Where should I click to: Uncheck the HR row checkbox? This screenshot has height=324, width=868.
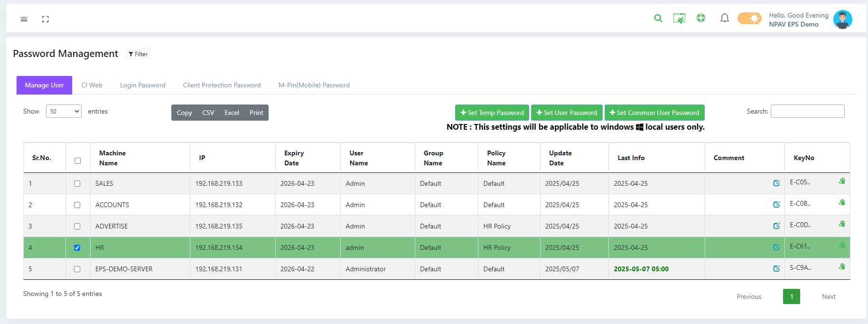click(x=77, y=248)
